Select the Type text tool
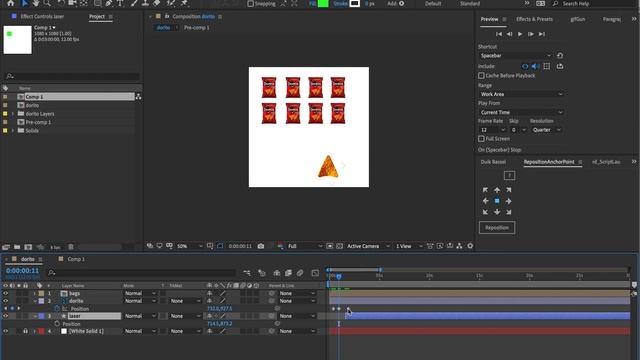The image size is (640, 360). tap(120, 3)
